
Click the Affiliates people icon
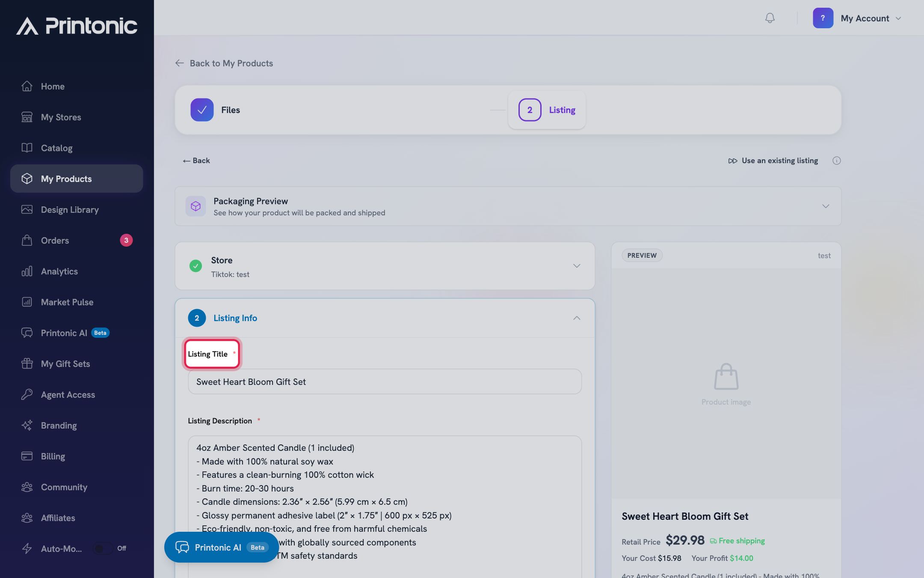(27, 518)
